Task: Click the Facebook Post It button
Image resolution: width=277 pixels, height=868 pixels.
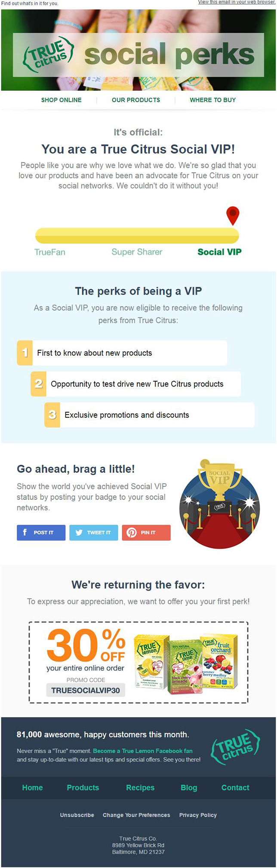Action: [41, 532]
